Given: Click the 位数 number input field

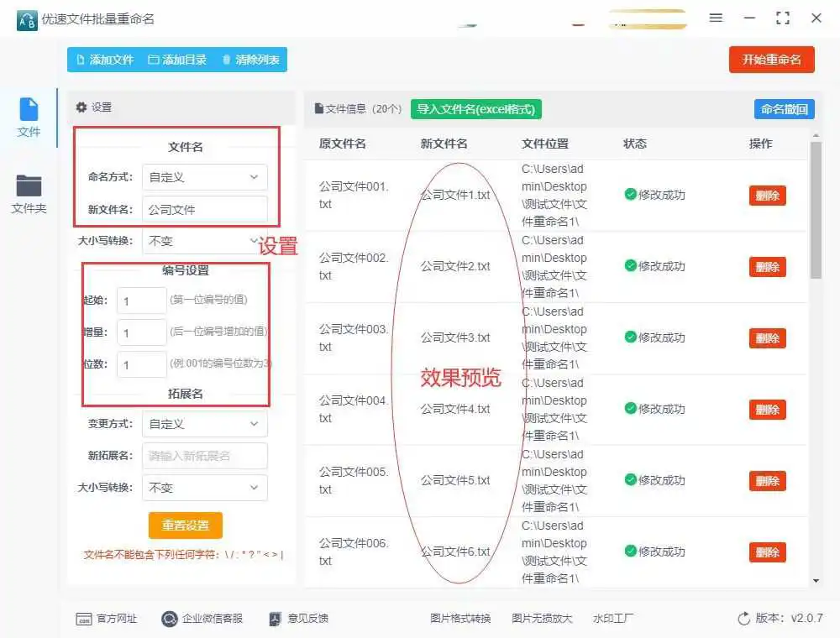Looking at the screenshot, I should [x=142, y=364].
